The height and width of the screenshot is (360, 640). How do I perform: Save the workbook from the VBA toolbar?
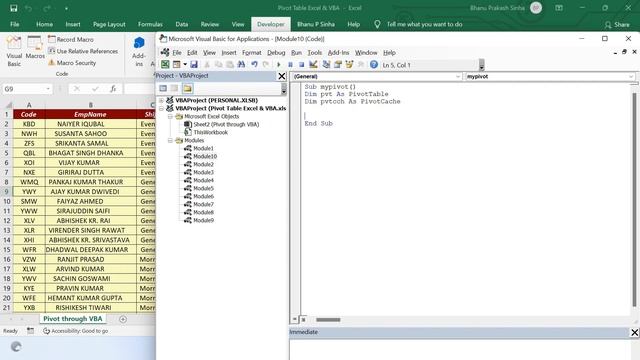tap(194, 64)
